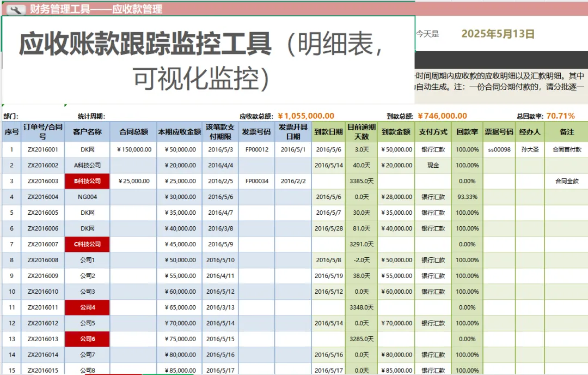Click the NG004 customer cell
Viewport: 588px width, 375px height.
(87, 197)
